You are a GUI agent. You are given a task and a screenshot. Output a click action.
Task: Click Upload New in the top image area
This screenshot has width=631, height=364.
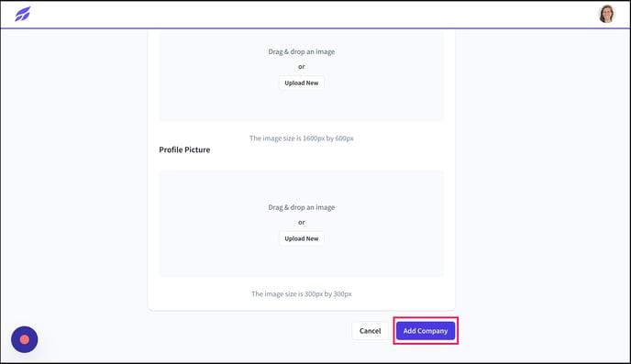coord(302,83)
